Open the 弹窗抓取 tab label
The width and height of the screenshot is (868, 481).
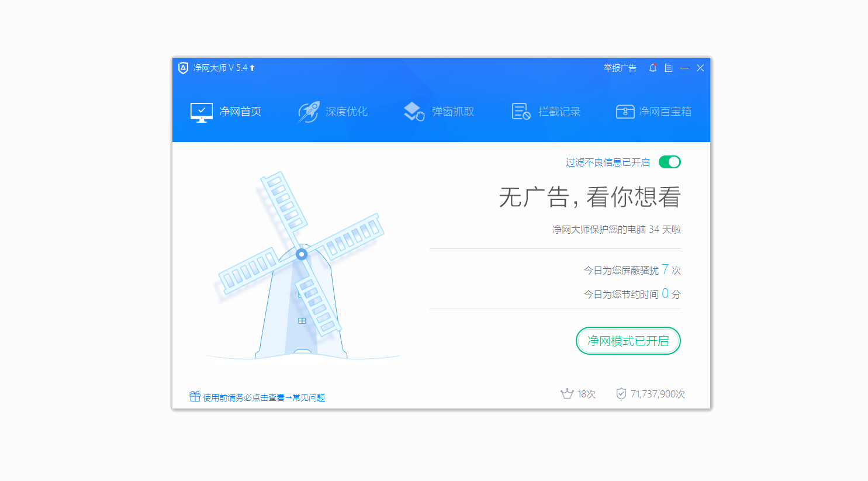(453, 112)
